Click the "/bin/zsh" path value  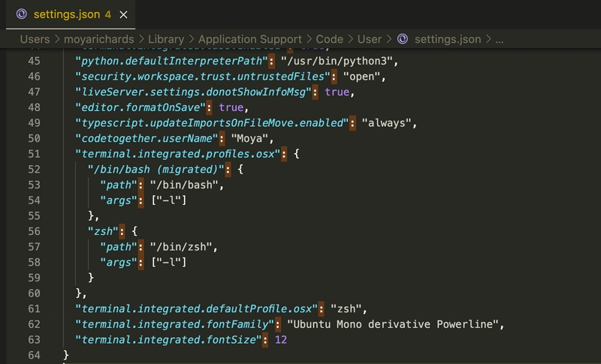(x=181, y=247)
